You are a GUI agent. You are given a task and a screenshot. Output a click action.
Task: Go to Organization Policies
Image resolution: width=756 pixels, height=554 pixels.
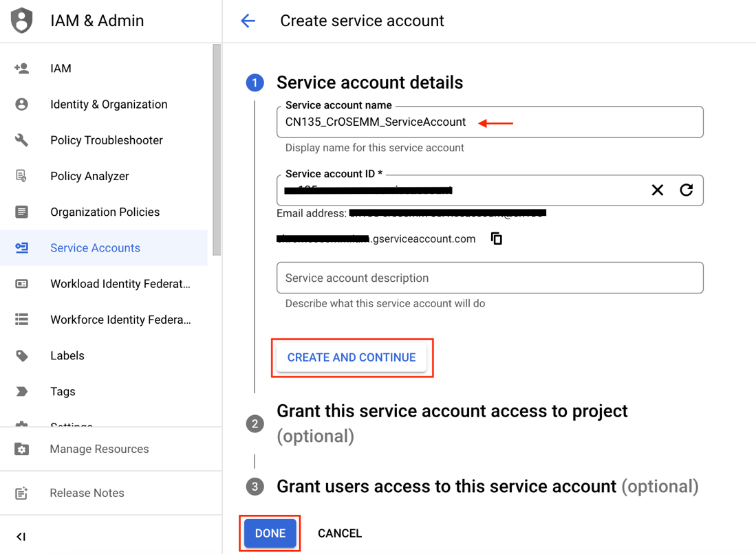105,212
